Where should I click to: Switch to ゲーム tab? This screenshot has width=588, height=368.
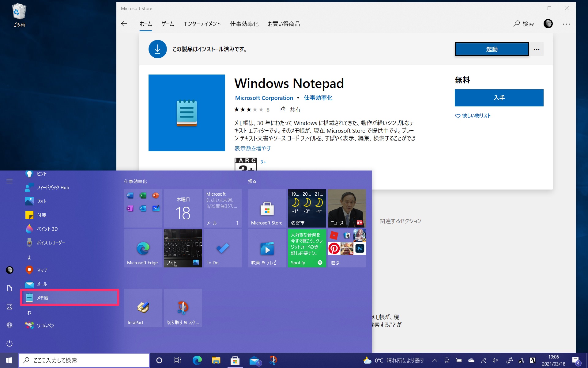tap(168, 24)
